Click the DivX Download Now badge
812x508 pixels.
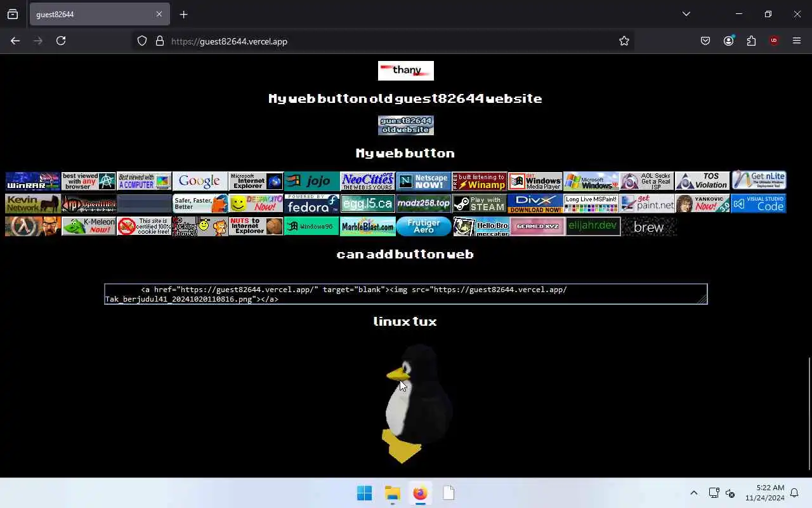(535, 204)
